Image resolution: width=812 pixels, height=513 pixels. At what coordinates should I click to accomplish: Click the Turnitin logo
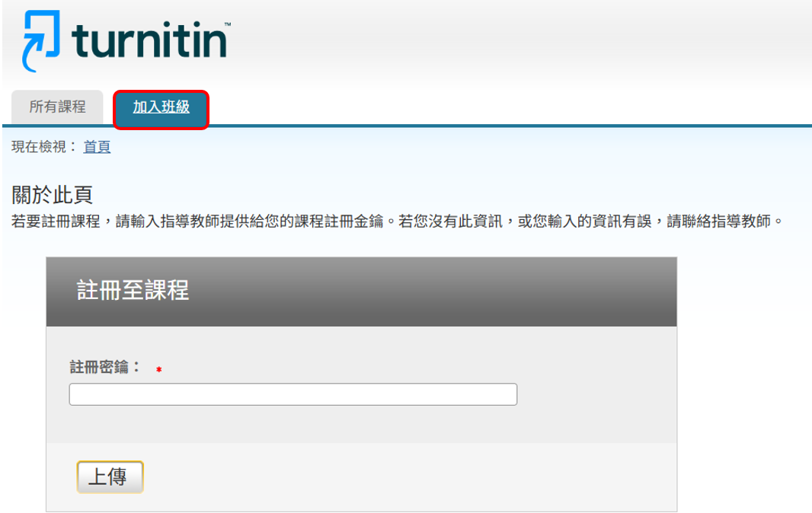126,40
